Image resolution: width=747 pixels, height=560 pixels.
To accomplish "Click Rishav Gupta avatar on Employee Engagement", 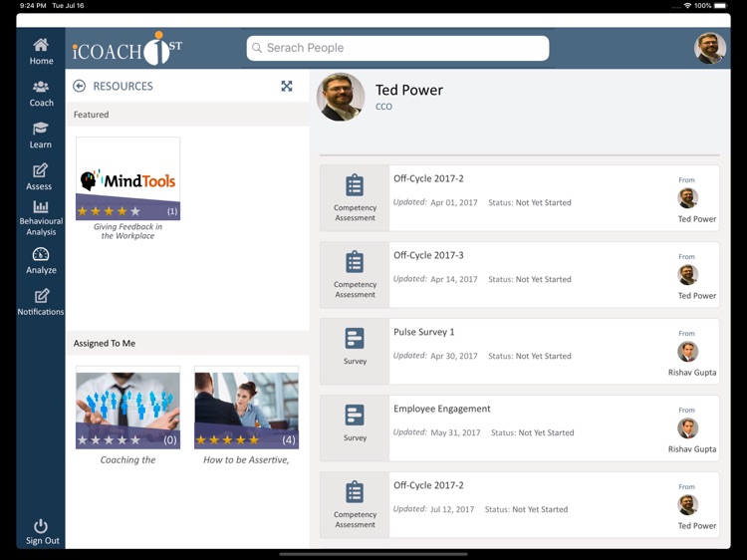I will (x=687, y=428).
